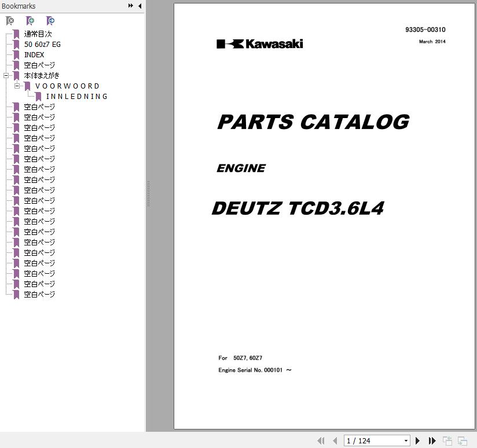477x448 pixels.
Task: Click the delete bookmark icon
Action: click(10, 21)
